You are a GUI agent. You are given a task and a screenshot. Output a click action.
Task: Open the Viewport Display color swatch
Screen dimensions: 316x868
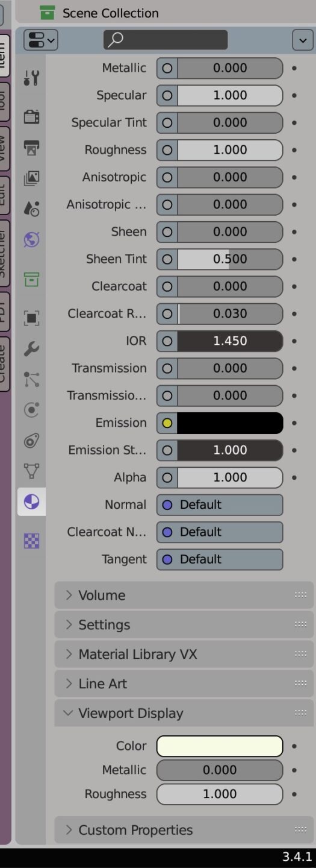pos(220,746)
